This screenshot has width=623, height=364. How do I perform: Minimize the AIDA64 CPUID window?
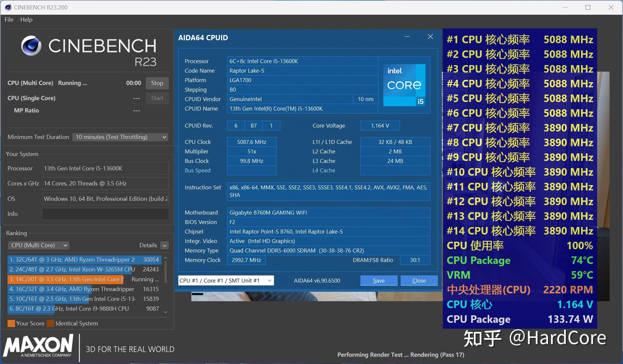point(407,37)
